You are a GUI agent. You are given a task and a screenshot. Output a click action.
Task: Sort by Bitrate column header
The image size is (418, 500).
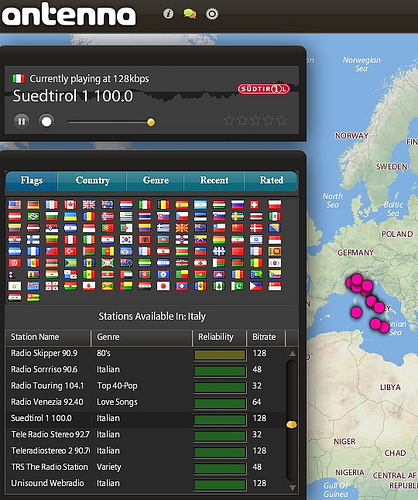pos(266,337)
